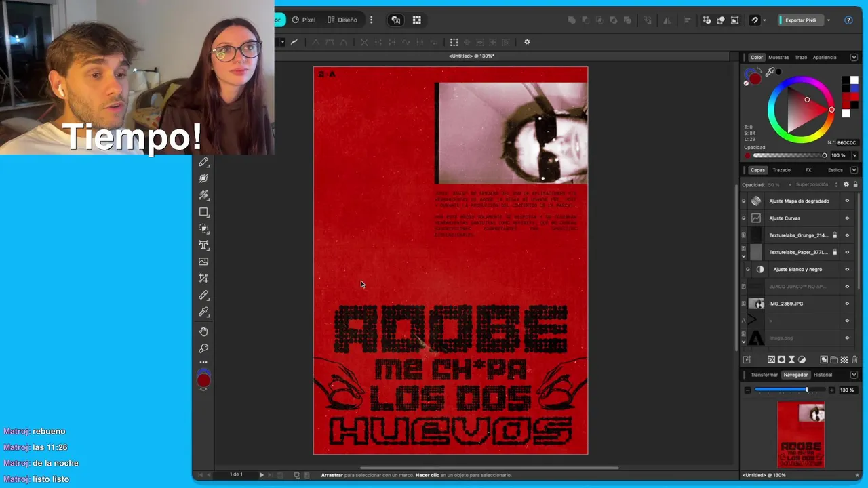Expand the Texturelabs_Paper layer chevron
868x488 pixels.
point(744,256)
